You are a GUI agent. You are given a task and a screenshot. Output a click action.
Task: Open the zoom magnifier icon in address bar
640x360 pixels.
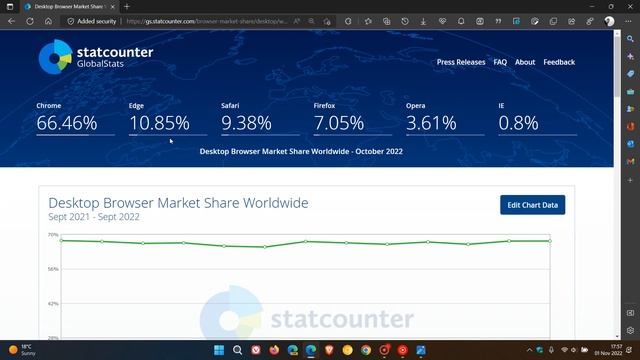coord(311,21)
